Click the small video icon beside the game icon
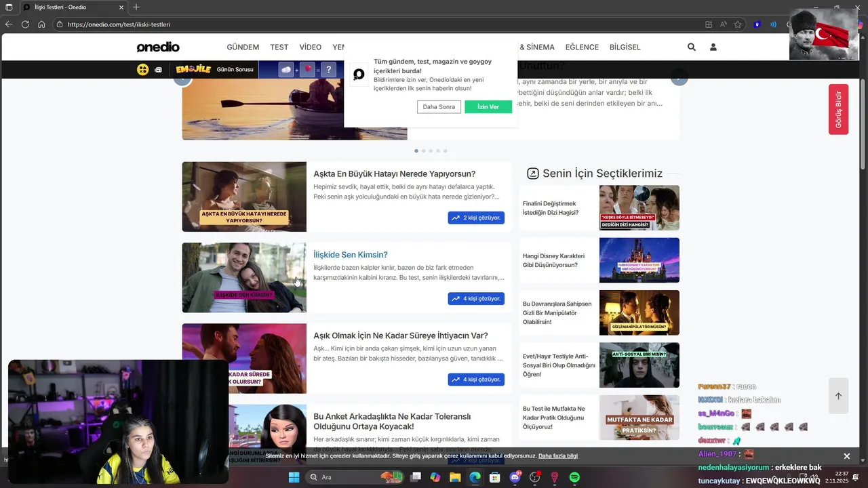This screenshot has height=488, width=868. point(158,69)
